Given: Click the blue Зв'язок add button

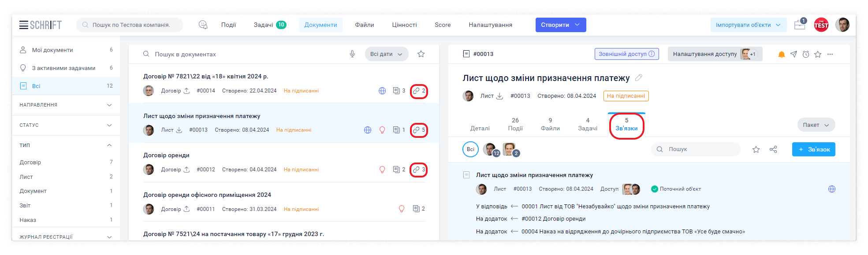Looking at the screenshot, I should pos(813,149).
